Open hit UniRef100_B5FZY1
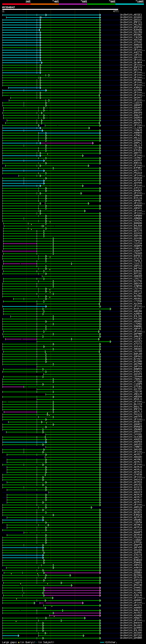This screenshot has height=644, width=146. [x=131, y=22]
